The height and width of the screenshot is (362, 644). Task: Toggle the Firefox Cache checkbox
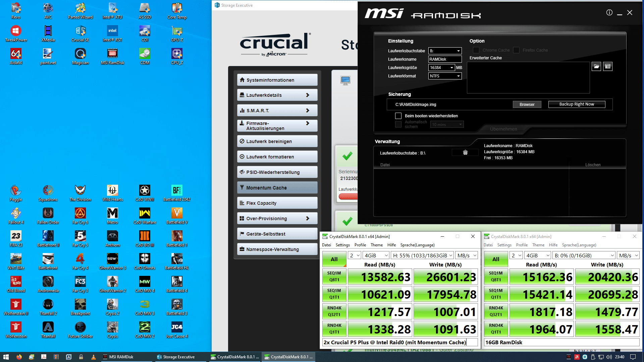(516, 50)
